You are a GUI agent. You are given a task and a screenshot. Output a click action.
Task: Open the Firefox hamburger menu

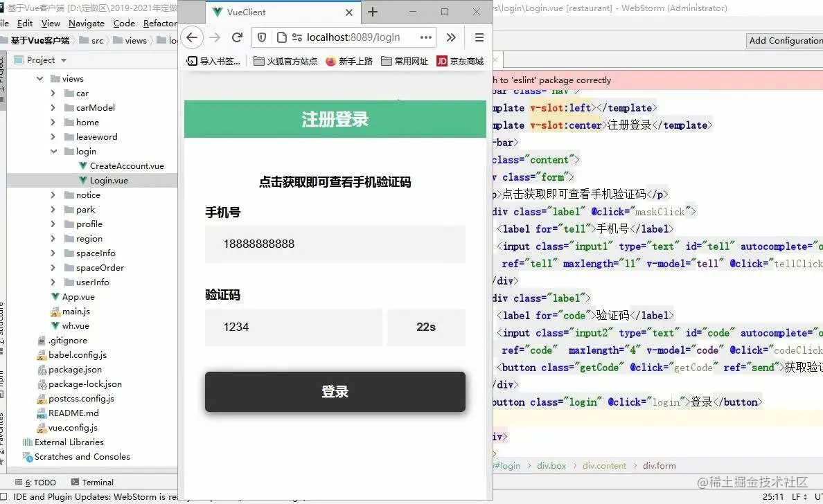pos(479,37)
